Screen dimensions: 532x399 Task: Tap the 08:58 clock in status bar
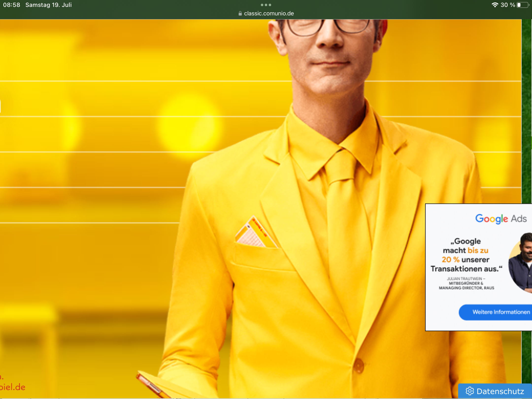click(x=12, y=5)
